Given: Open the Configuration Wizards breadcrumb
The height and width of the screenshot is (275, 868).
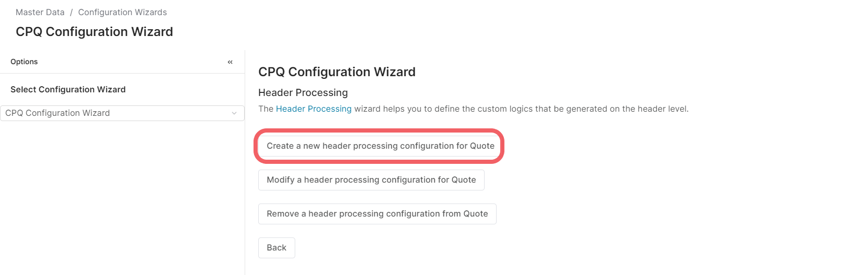Looking at the screenshot, I should click(123, 12).
